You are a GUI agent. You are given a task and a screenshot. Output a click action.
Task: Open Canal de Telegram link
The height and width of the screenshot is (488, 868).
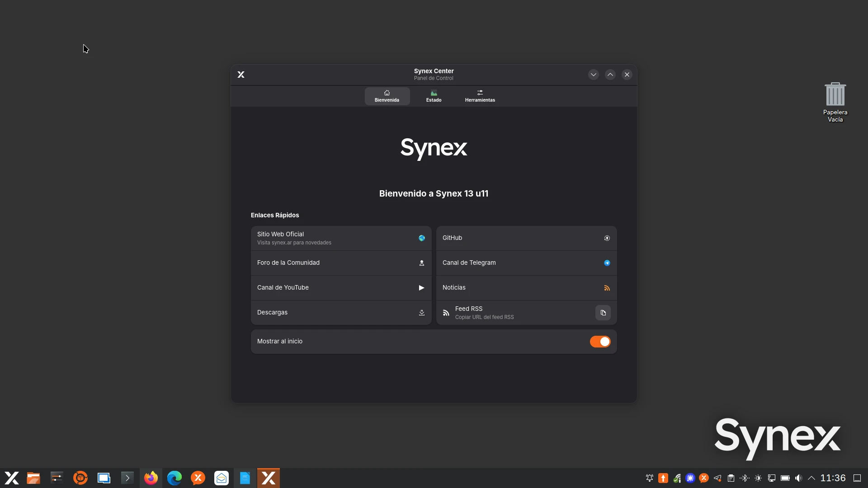tap(527, 263)
